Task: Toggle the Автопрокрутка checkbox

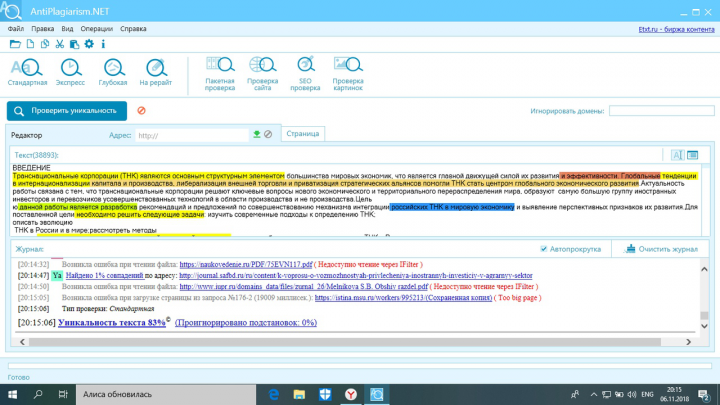Action: pos(544,249)
